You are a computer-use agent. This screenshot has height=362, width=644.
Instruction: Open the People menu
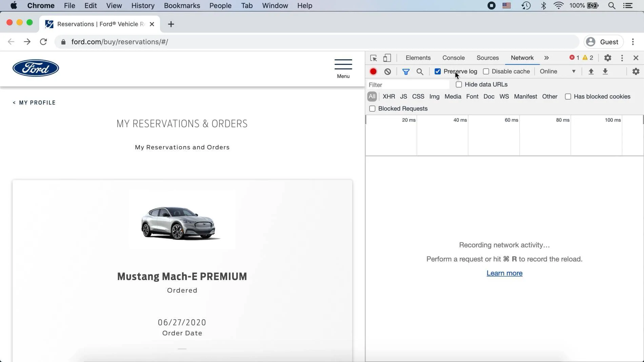(220, 6)
